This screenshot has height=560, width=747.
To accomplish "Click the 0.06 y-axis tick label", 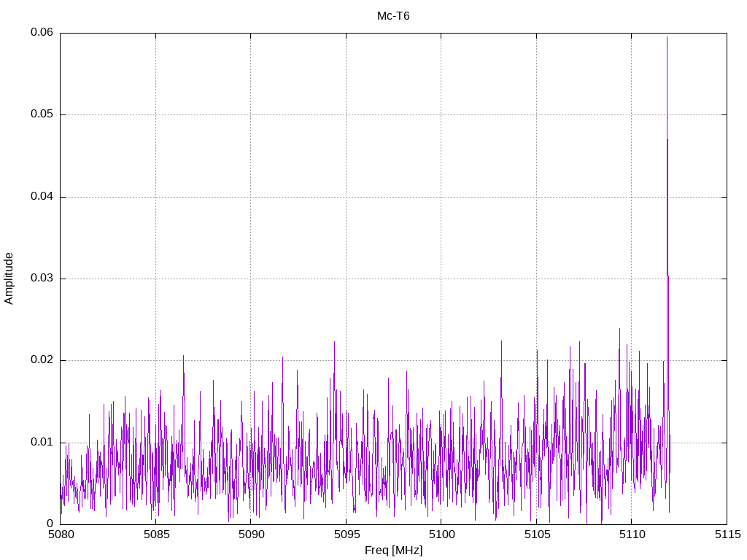I will tap(42, 33).
